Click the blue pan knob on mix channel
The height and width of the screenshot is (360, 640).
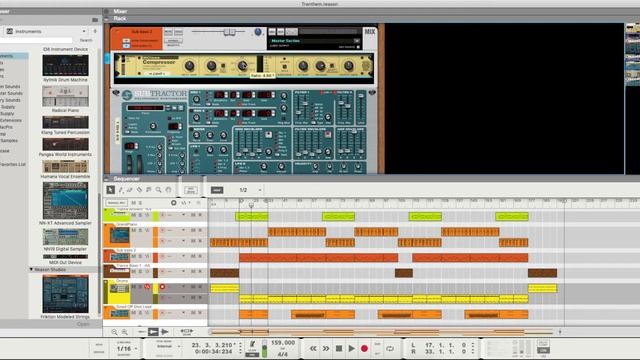[258, 32]
